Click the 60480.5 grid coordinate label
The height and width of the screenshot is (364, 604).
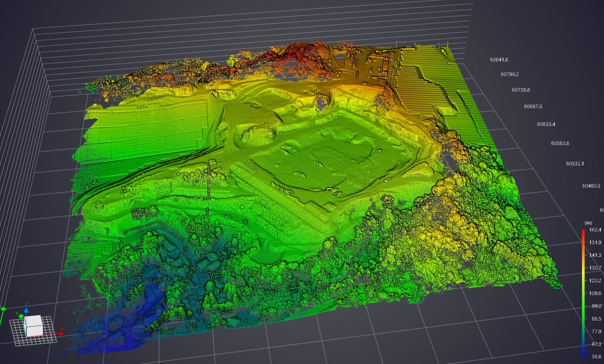tap(591, 186)
